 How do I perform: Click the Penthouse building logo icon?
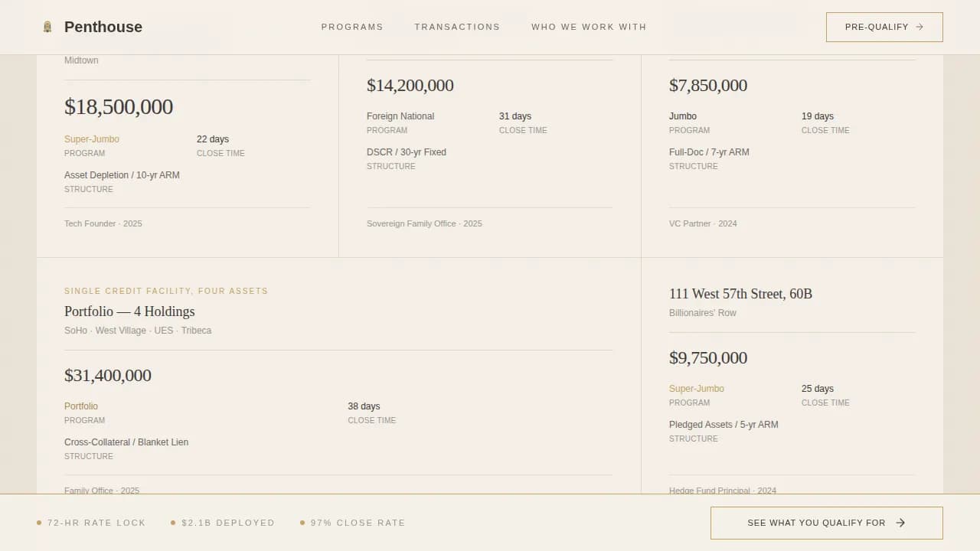47,26
